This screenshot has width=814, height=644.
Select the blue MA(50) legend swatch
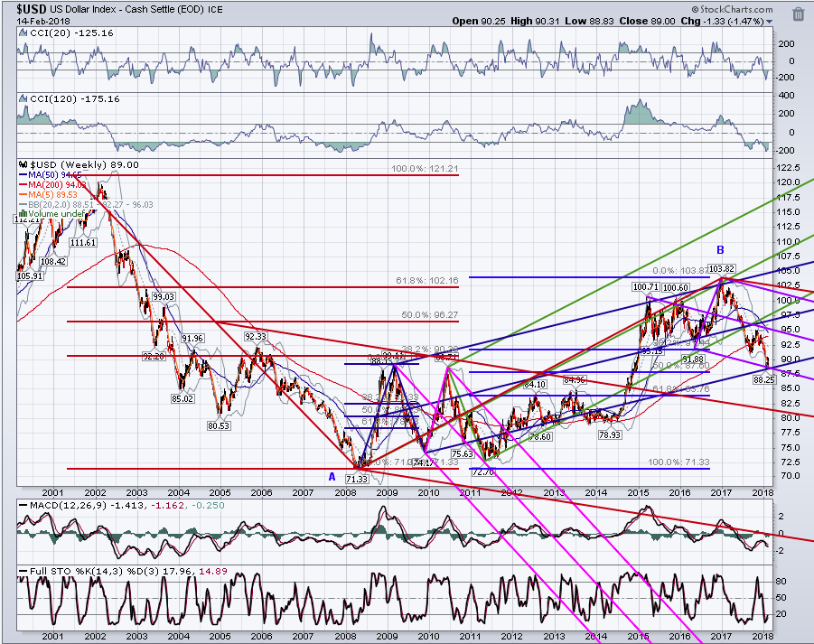pyautogui.click(x=23, y=175)
